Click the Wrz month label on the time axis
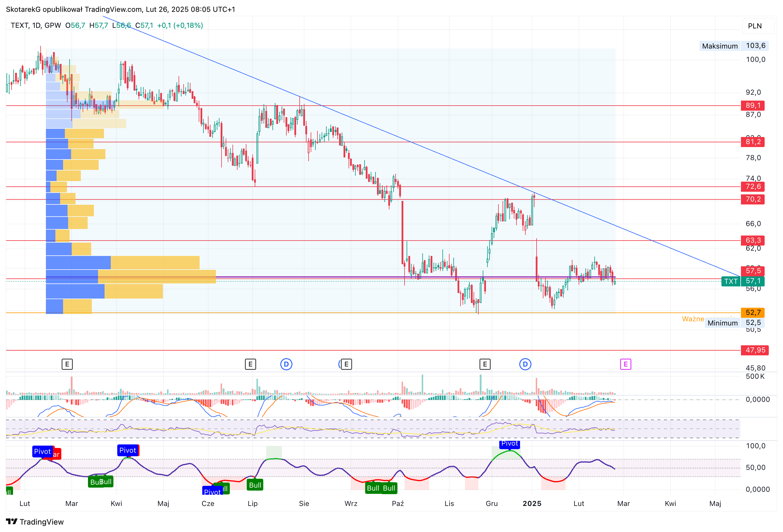 pos(351,503)
